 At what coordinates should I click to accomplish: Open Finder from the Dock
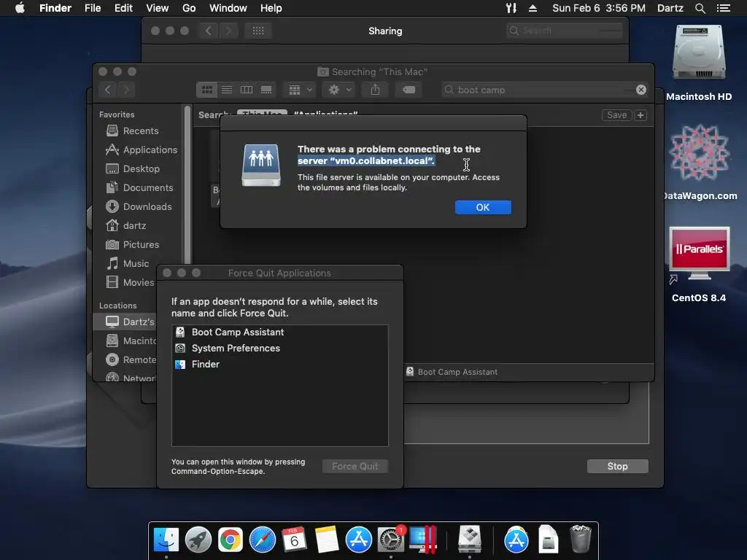point(166,540)
